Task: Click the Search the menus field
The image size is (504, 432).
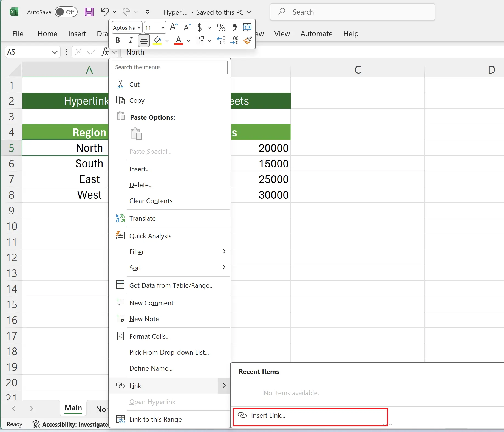Action: pyautogui.click(x=169, y=68)
